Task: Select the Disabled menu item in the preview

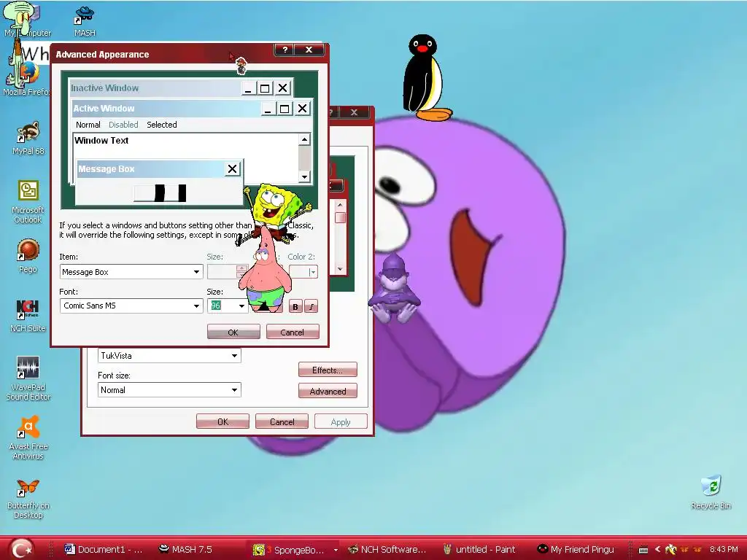Action: click(x=123, y=125)
